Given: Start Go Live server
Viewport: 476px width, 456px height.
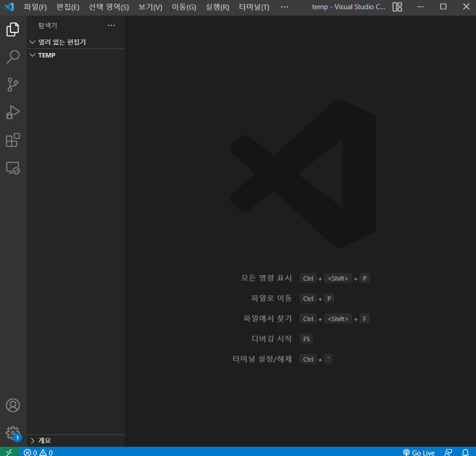Looking at the screenshot, I should [x=419, y=452].
